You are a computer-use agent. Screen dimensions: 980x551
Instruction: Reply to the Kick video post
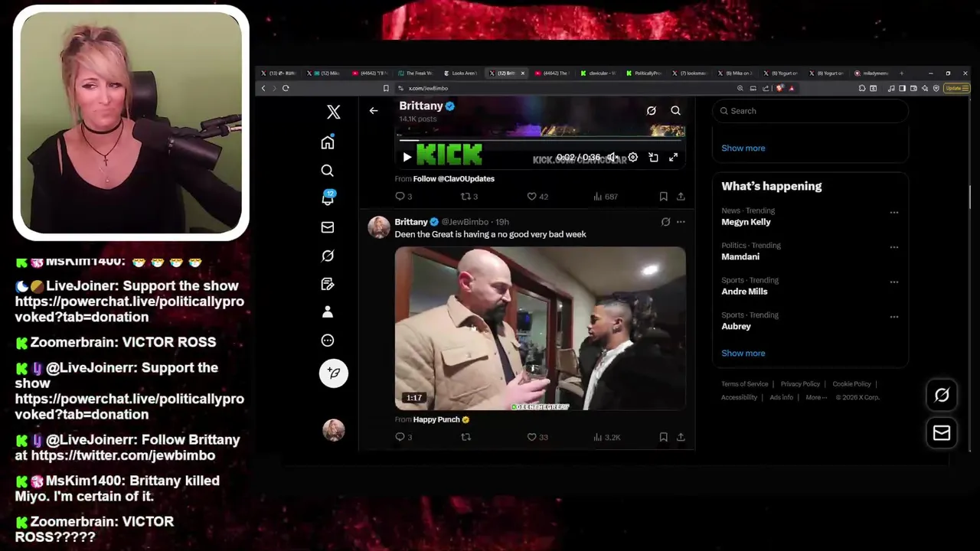(403, 197)
